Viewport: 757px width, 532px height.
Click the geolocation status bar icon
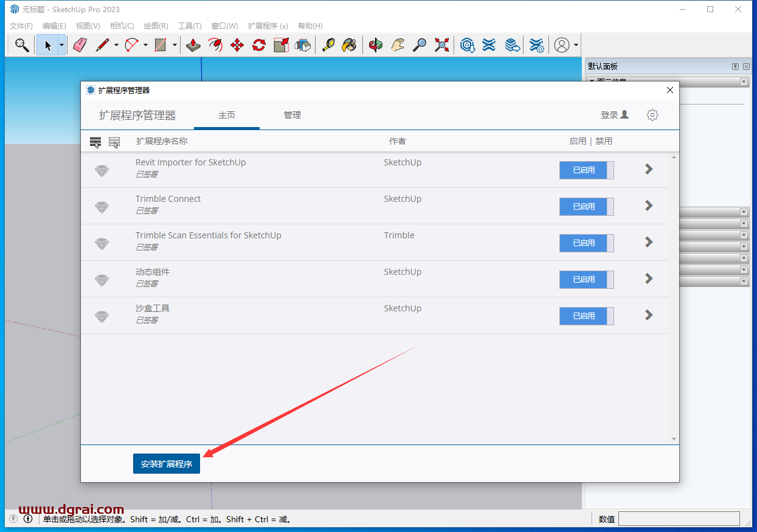point(13,519)
